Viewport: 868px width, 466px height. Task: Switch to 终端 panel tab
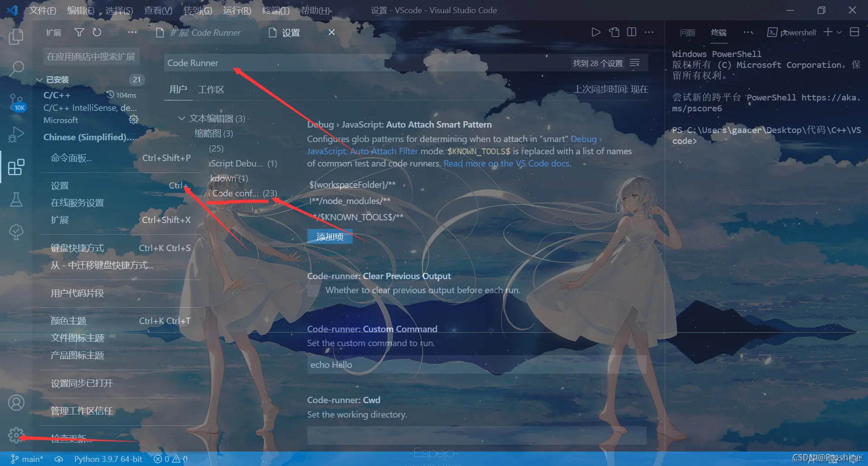pos(719,33)
